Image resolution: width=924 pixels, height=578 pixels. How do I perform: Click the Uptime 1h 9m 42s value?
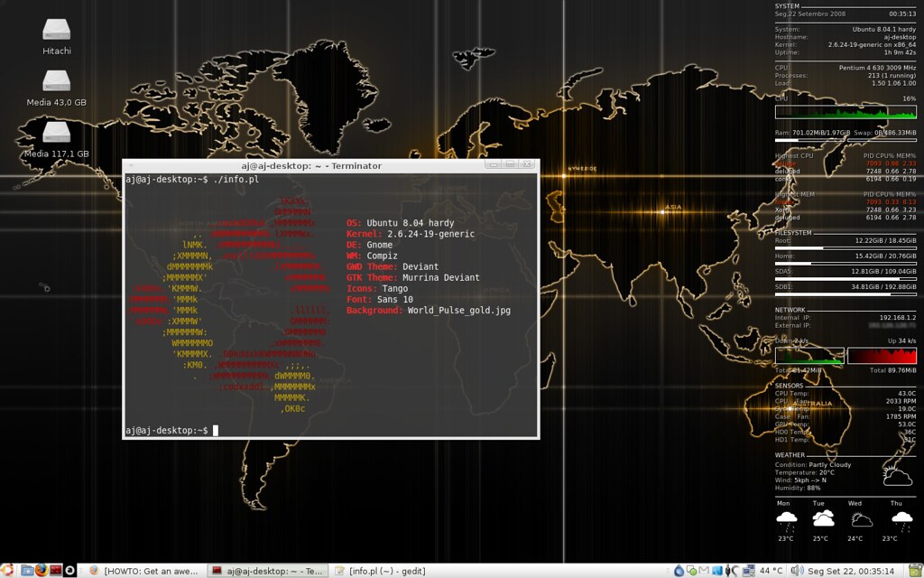tap(900, 52)
